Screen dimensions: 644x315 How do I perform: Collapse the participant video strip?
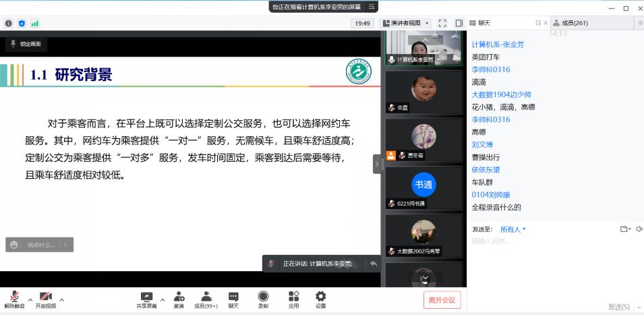point(377,164)
